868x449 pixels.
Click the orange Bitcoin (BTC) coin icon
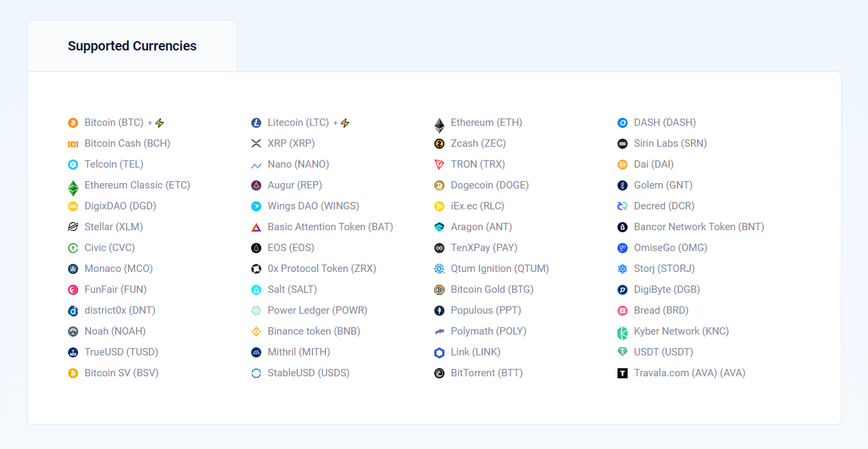[73, 123]
